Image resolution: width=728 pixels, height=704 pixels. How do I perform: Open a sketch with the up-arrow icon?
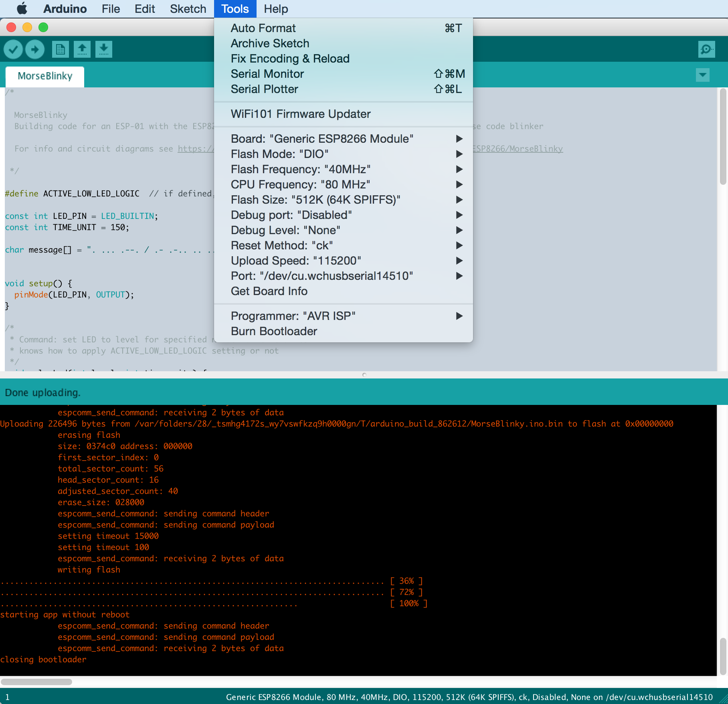[x=82, y=49]
